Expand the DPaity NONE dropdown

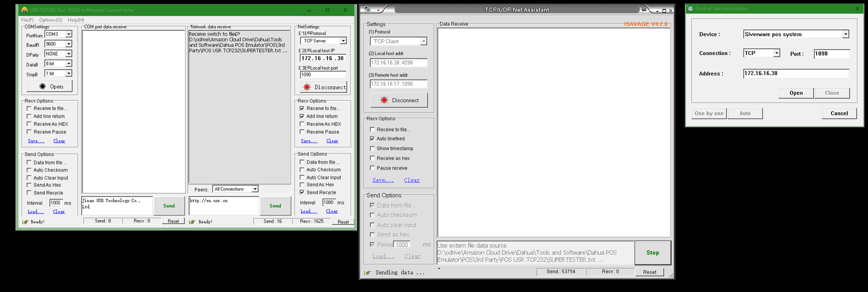click(69, 54)
